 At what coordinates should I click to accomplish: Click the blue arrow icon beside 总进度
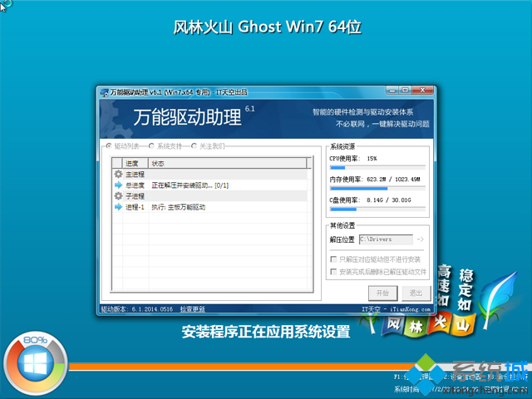(x=118, y=185)
